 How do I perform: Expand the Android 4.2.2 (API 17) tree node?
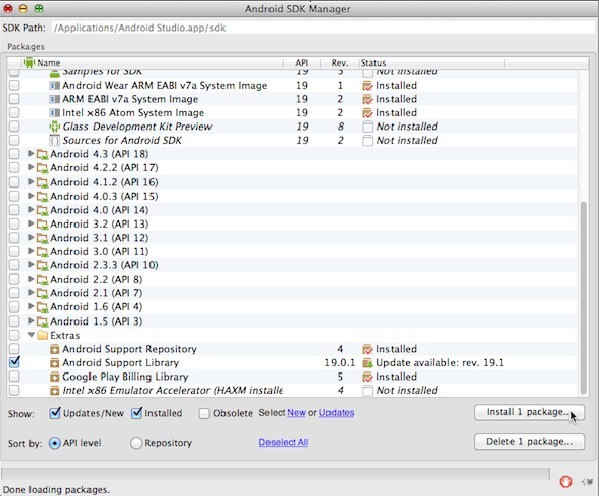tap(31, 167)
